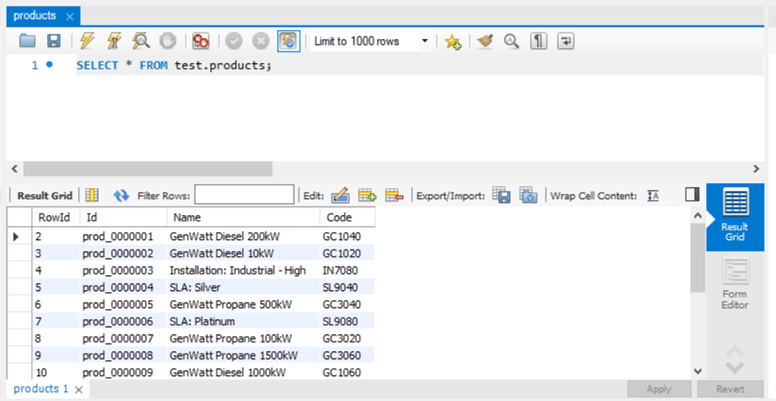The image size is (776, 401).
Task: Click result grid scroll up arrow
Action: (698, 215)
